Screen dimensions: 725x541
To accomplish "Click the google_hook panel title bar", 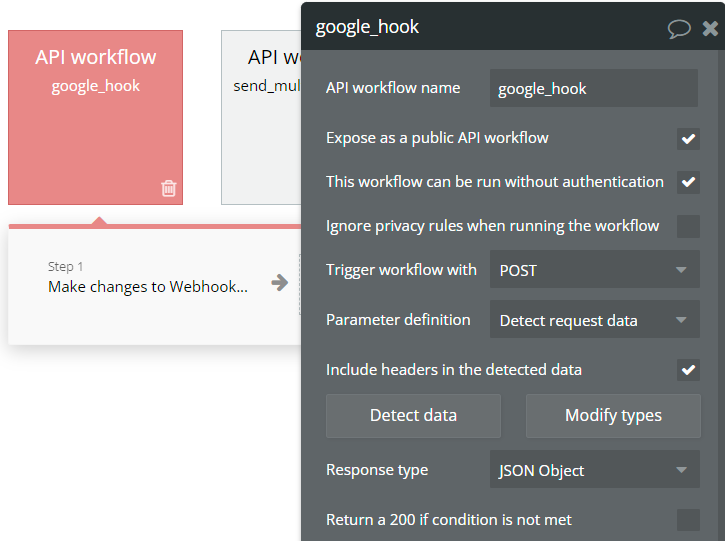I will (x=480, y=27).
